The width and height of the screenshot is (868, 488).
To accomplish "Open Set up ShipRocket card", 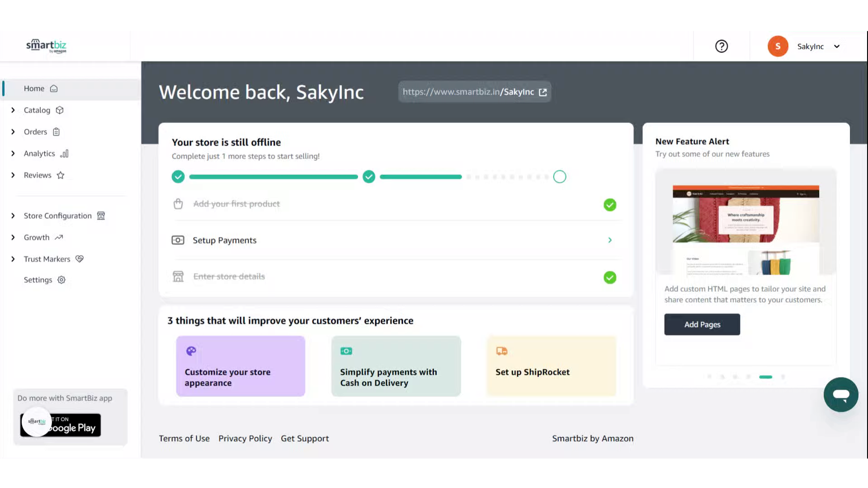I will pyautogui.click(x=552, y=366).
